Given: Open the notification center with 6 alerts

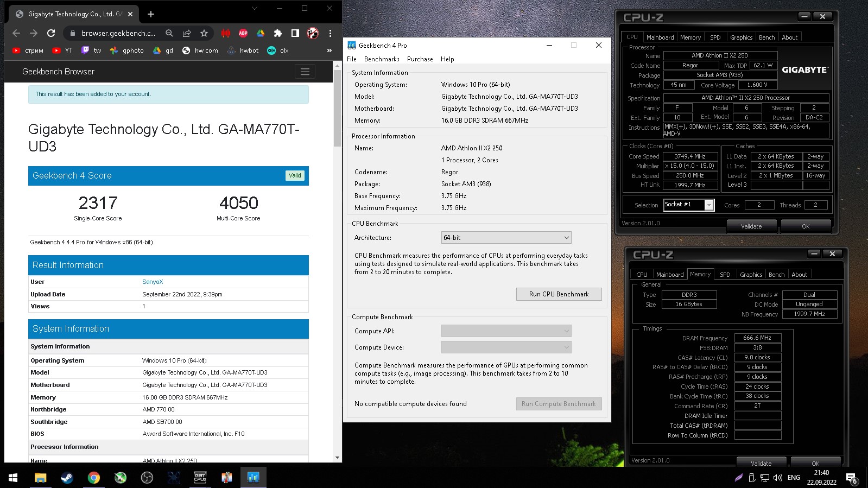Looking at the screenshot, I should click(852, 478).
